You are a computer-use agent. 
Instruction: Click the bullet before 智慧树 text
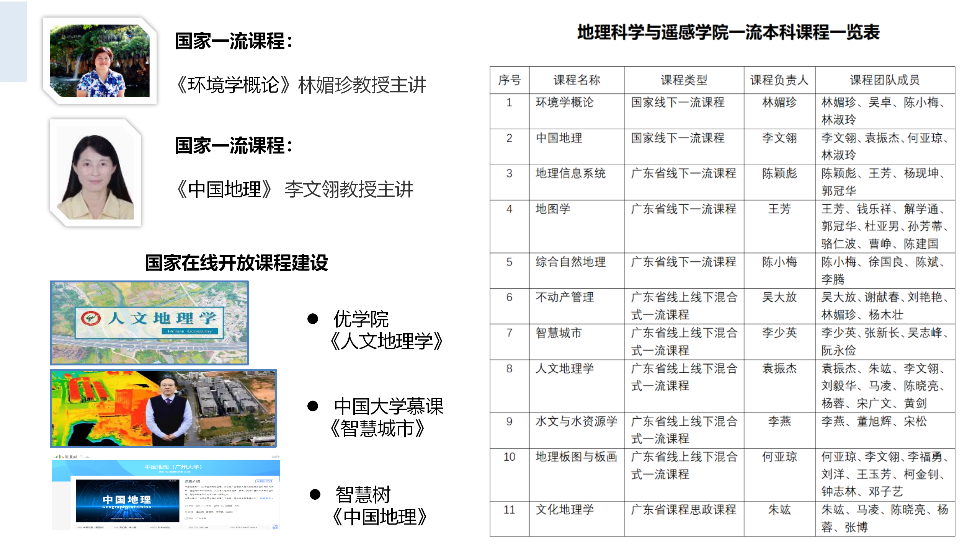315,494
